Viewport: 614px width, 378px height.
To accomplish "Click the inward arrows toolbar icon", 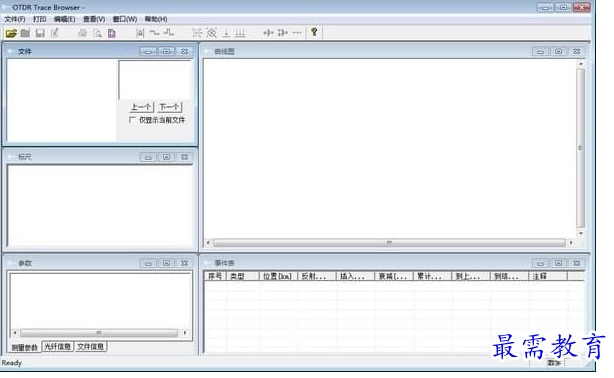I will coord(268,33).
